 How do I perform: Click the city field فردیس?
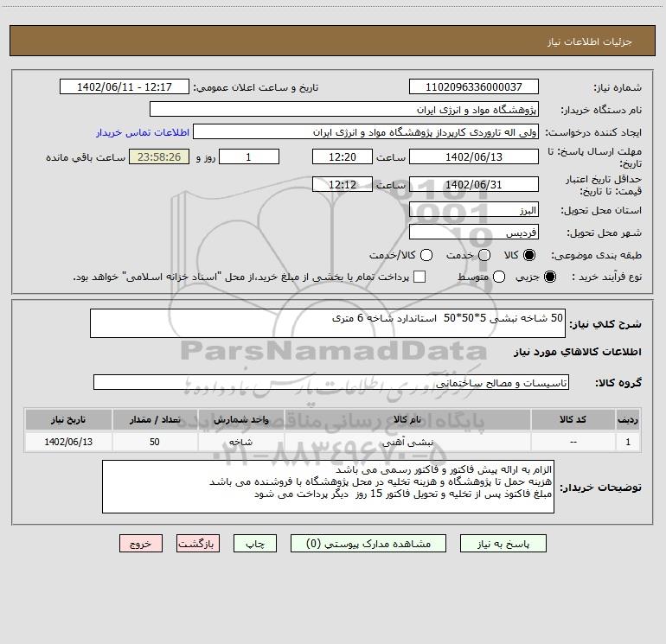(x=474, y=232)
